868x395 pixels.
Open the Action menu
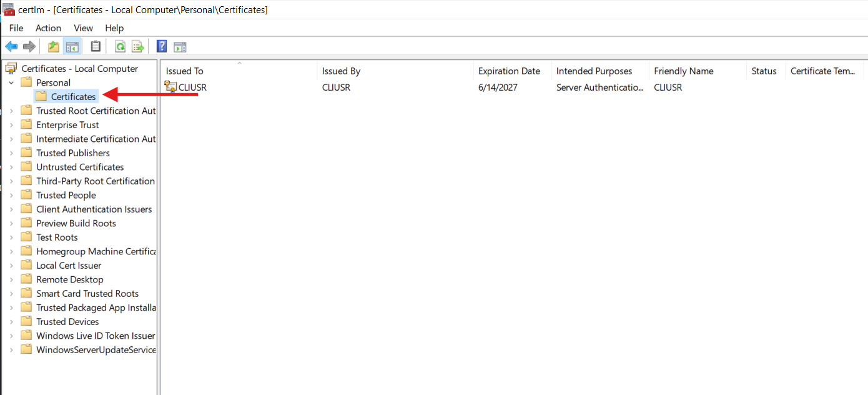[48, 28]
